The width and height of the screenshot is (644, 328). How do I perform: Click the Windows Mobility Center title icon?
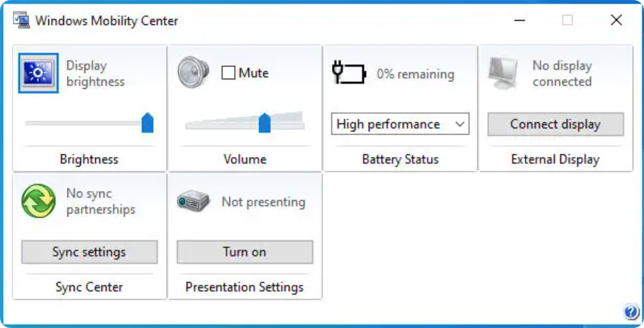pos(21,21)
